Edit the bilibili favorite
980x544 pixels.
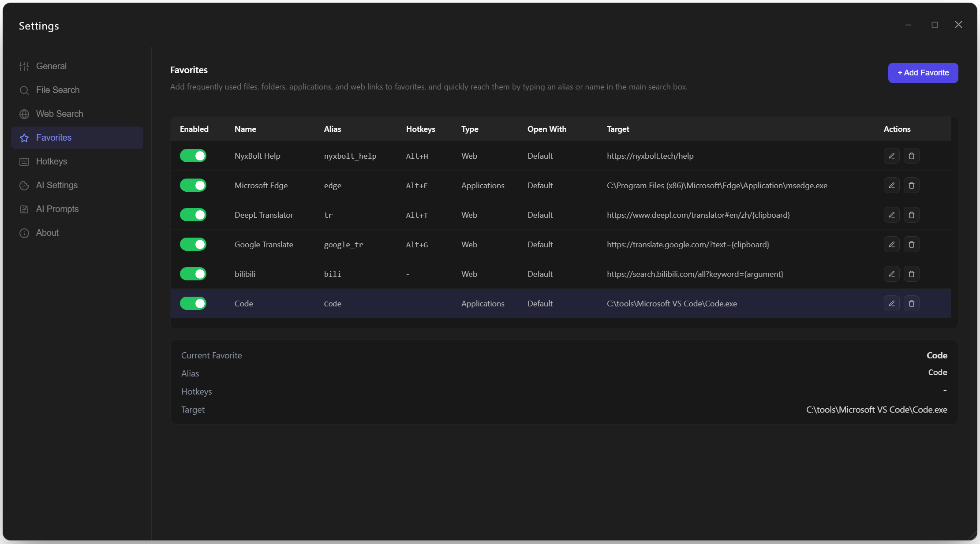[891, 274]
